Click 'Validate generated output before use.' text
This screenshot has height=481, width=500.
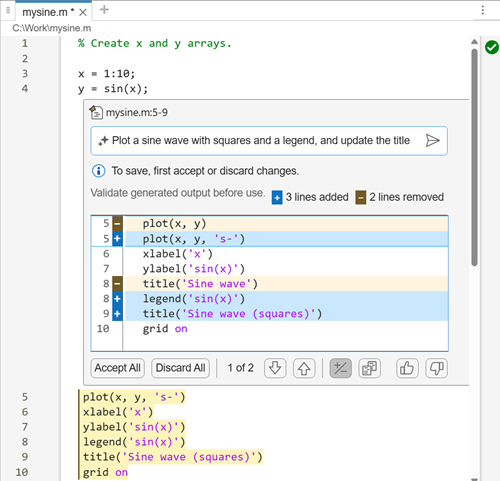click(178, 193)
